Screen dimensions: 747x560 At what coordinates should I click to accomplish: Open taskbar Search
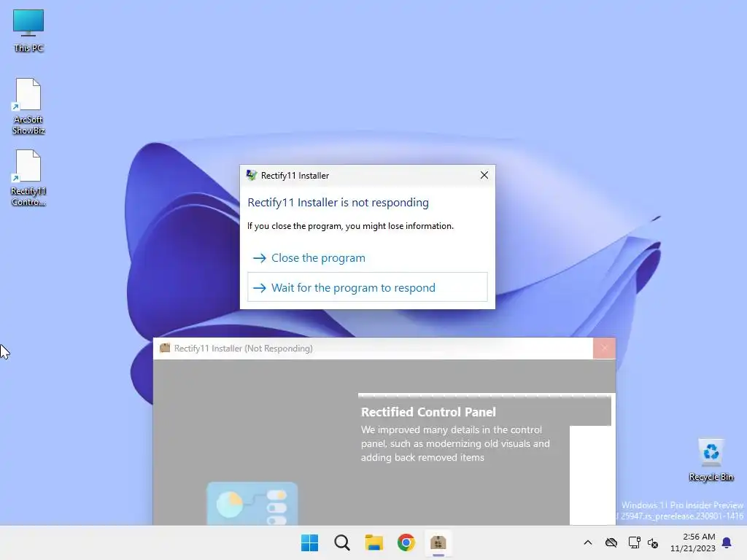(341, 542)
